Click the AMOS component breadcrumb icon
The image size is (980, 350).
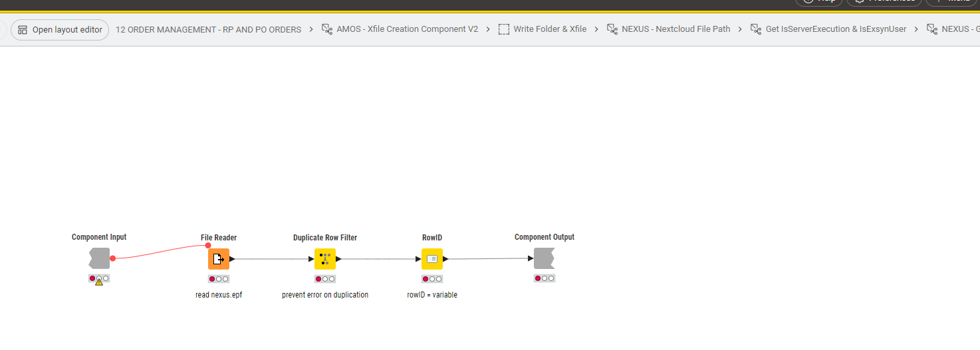(327, 29)
